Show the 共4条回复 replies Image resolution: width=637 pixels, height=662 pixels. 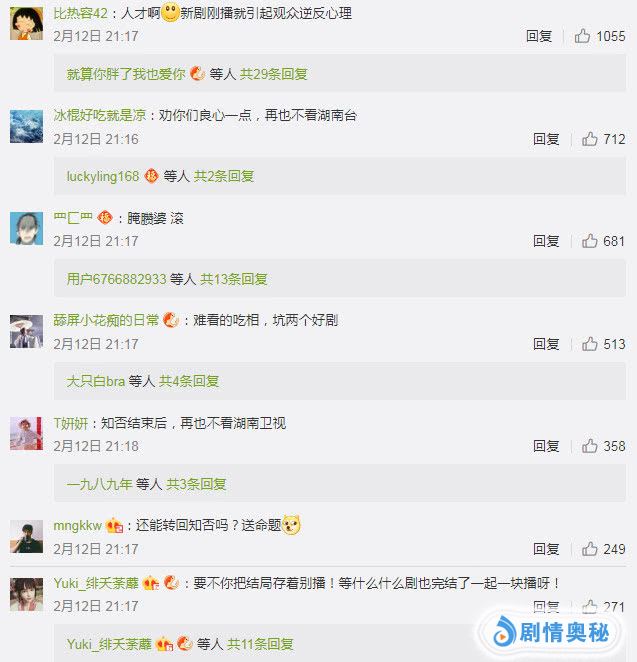coord(189,381)
